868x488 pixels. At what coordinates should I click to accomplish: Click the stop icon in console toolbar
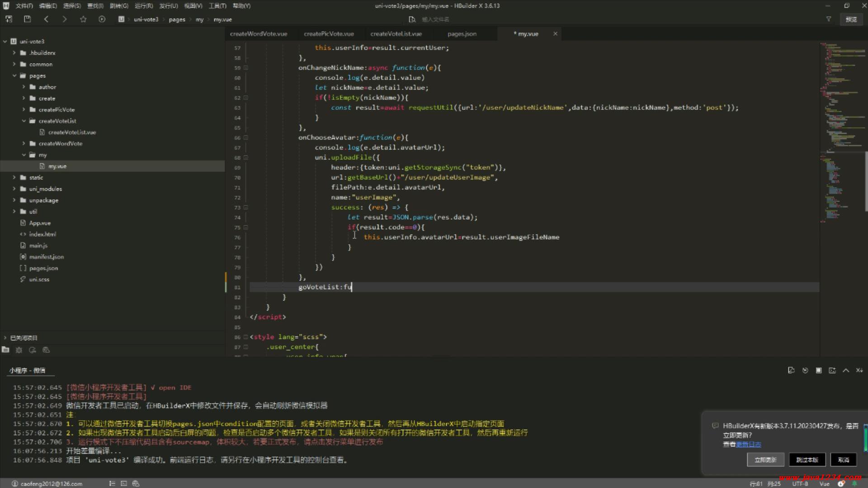pos(819,371)
